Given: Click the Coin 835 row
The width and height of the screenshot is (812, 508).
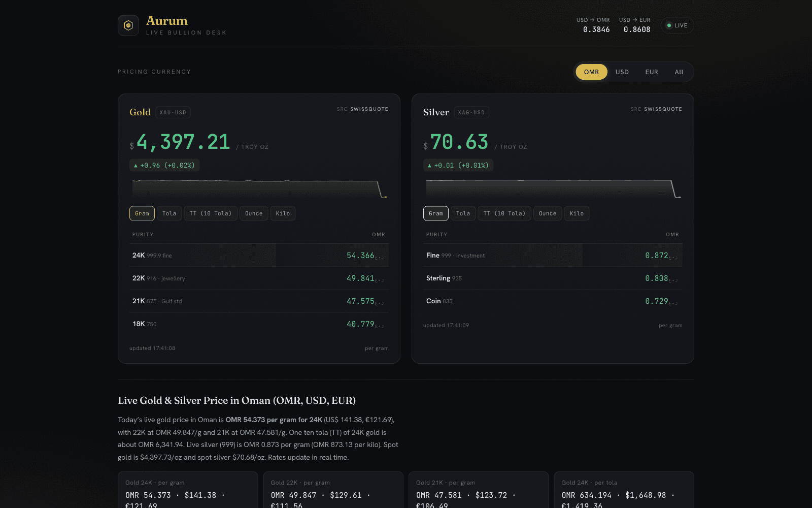Looking at the screenshot, I should tap(553, 301).
